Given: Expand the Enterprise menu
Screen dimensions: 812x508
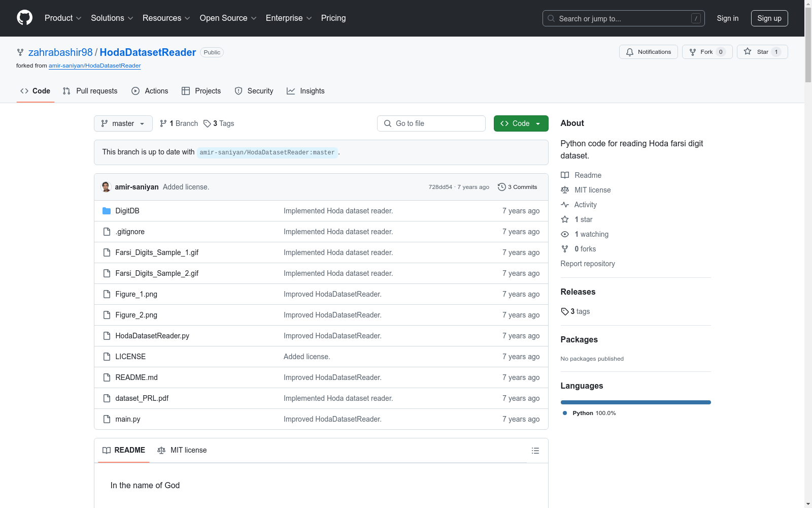Looking at the screenshot, I should (289, 18).
